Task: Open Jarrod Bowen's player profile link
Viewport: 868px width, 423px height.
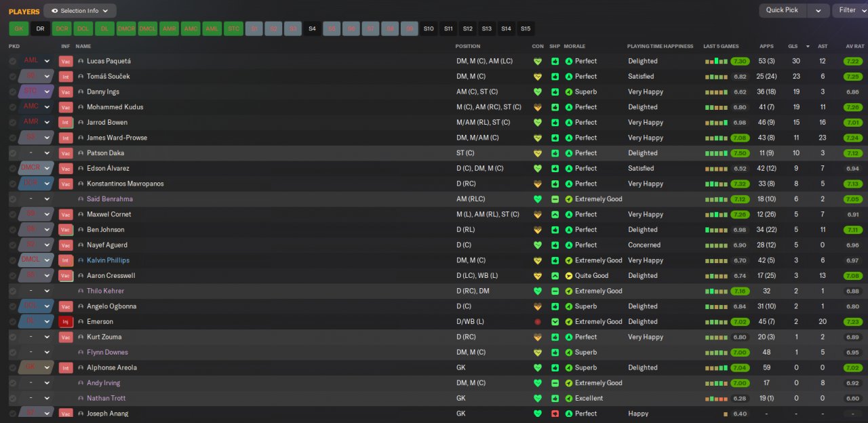Action: [x=107, y=123]
